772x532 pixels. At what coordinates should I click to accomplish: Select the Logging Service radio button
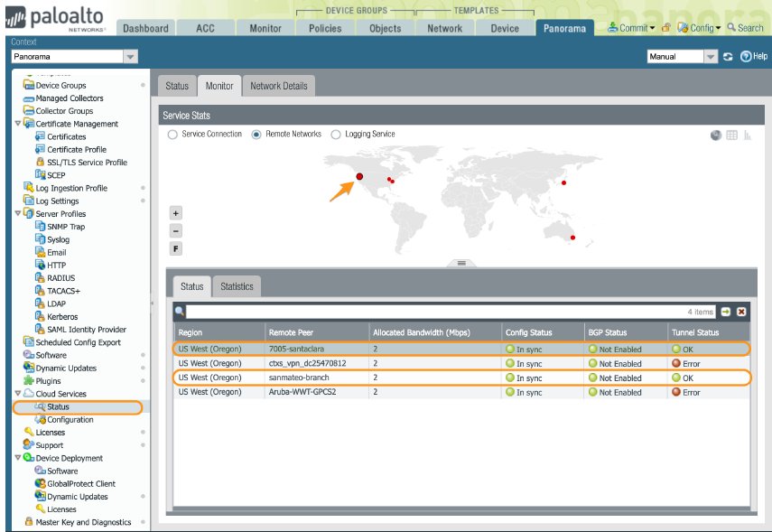pos(336,135)
